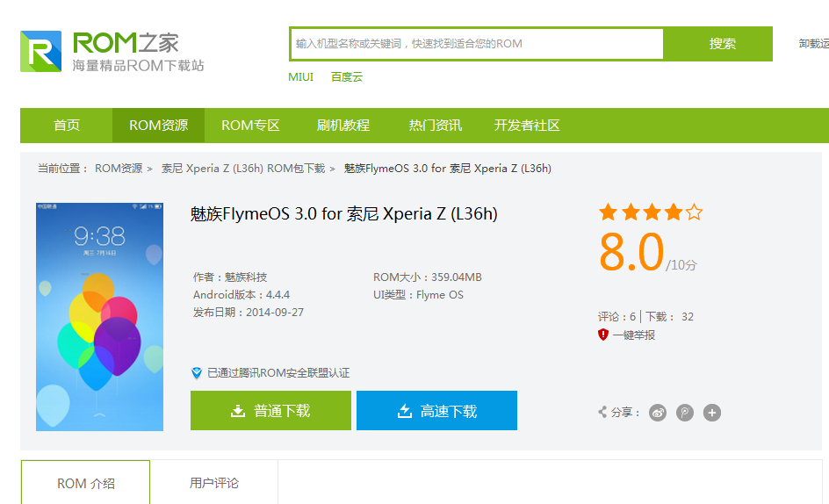Share to Weibo via the Weibo icon
This screenshot has height=504, width=829.
coord(658,413)
